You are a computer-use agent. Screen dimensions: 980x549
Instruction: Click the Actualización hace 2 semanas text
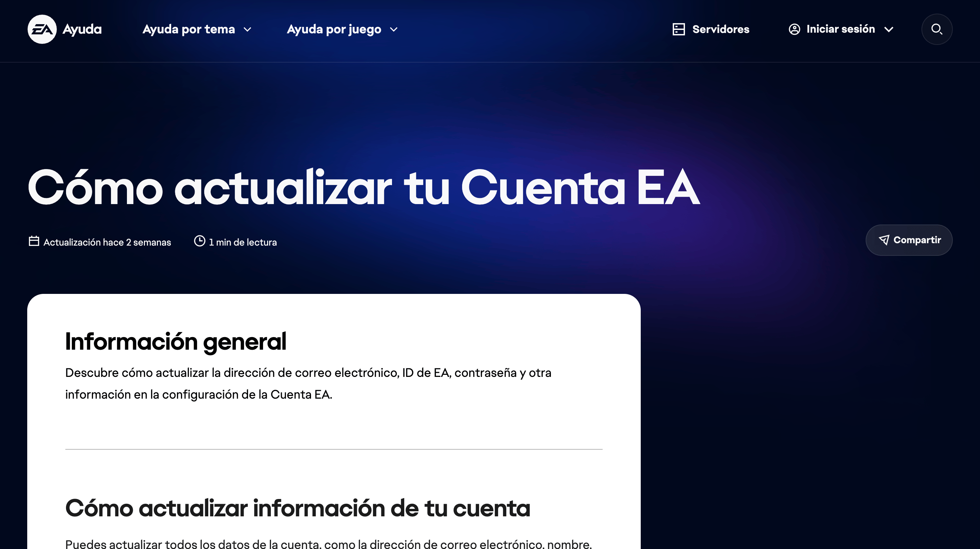[x=107, y=242]
